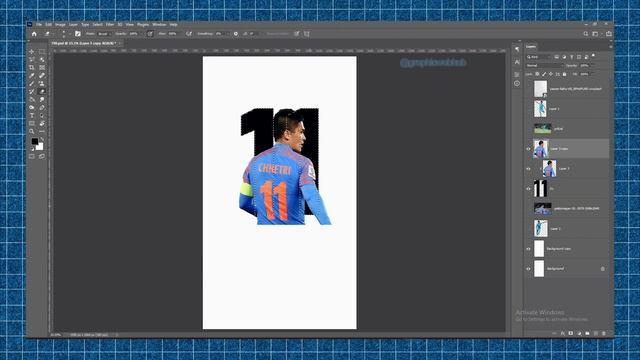640x360 pixels.
Task: Swap foreground and background colors
Action: (42, 140)
